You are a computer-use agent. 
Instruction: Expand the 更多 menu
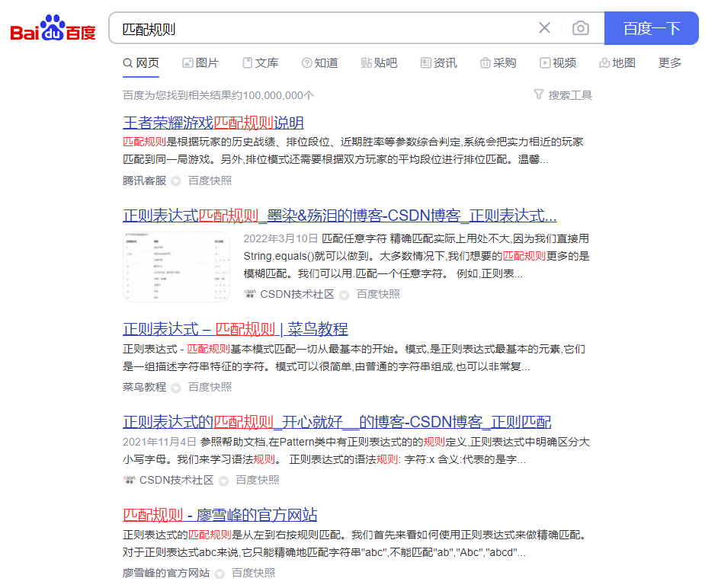[x=670, y=63]
